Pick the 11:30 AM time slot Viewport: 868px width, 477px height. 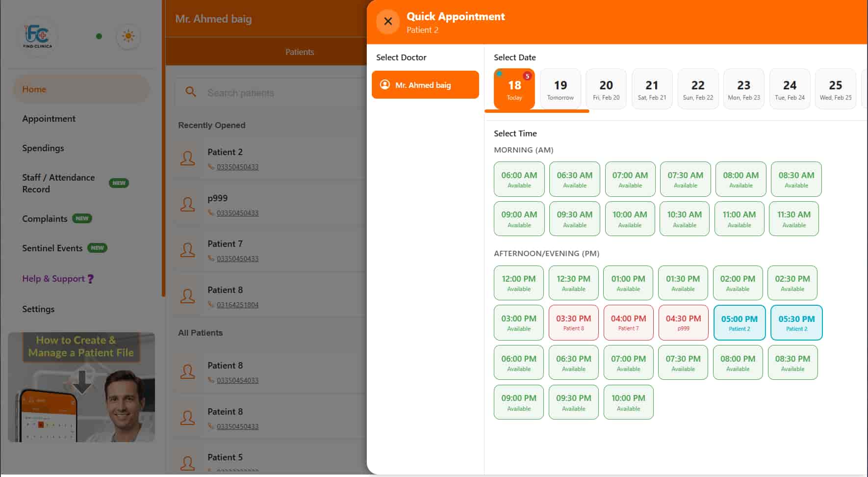[794, 219]
